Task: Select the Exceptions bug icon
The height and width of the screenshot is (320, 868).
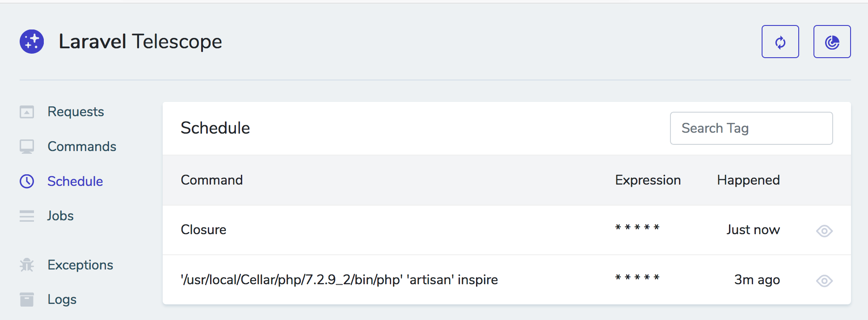Action: click(x=27, y=265)
